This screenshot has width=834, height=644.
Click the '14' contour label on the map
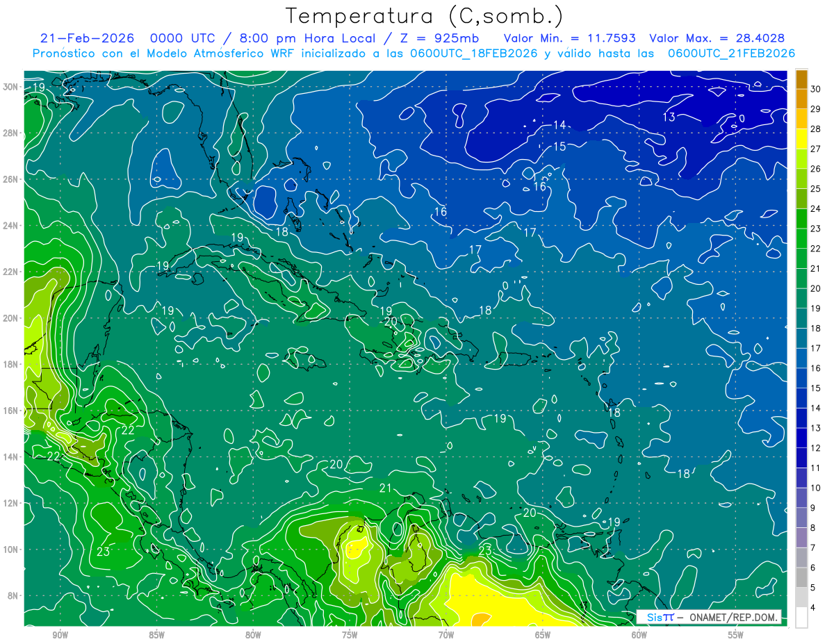(559, 125)
